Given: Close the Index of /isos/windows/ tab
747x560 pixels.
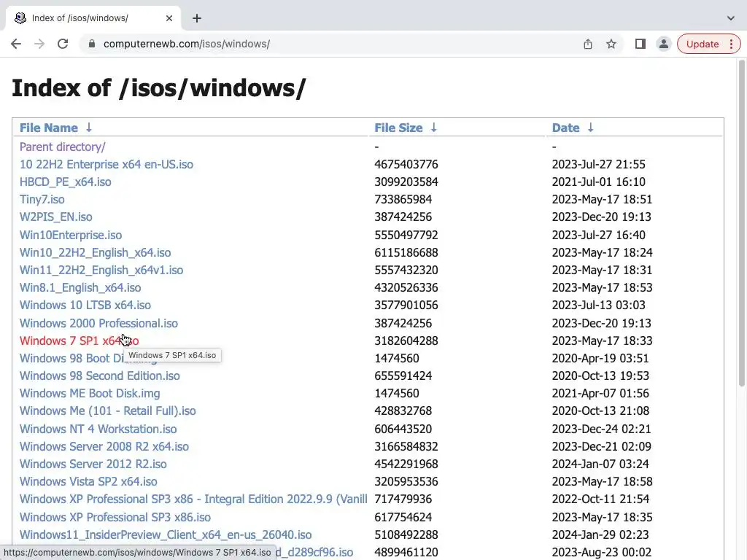Looking at the screenshot, I should pos(169,18).
